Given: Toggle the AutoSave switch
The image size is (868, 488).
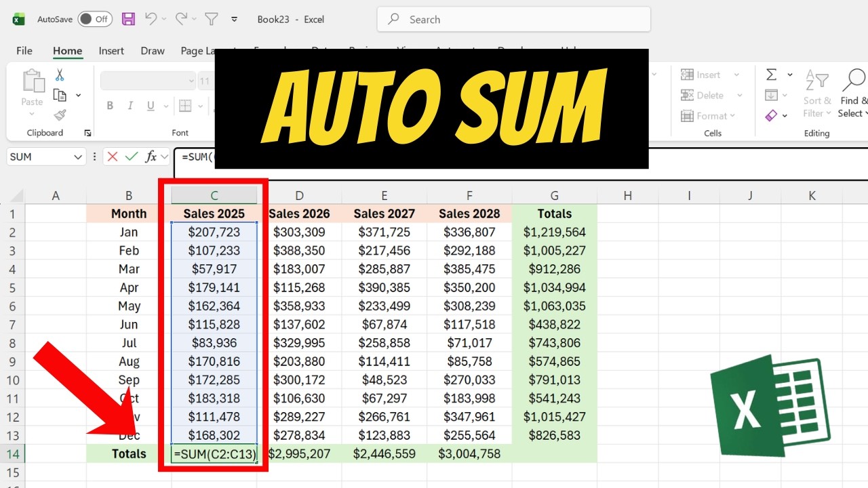Looking at the screenshot, I should coord(95,19).
